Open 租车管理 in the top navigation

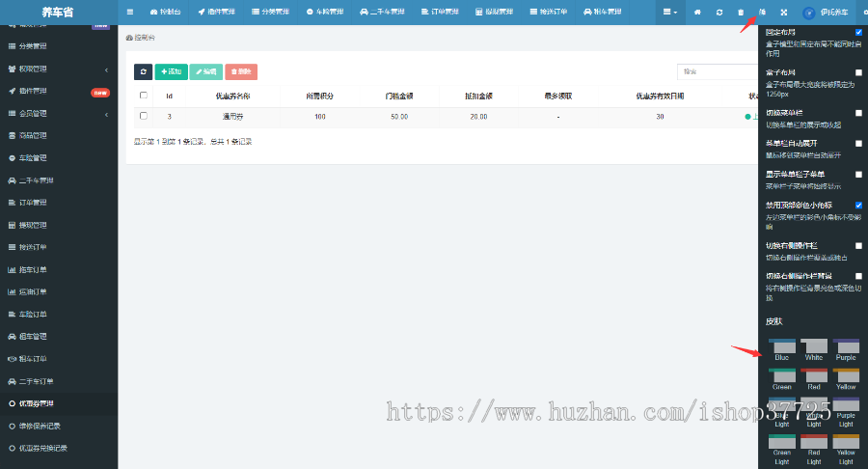click(602, 12)
